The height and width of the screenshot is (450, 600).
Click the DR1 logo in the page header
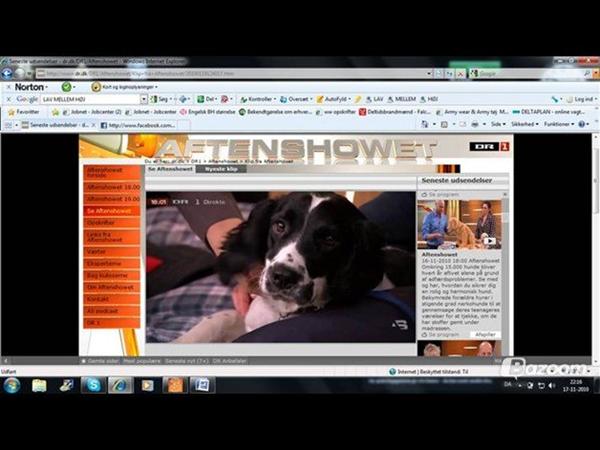pyautogui.click(x=489, y=146)
